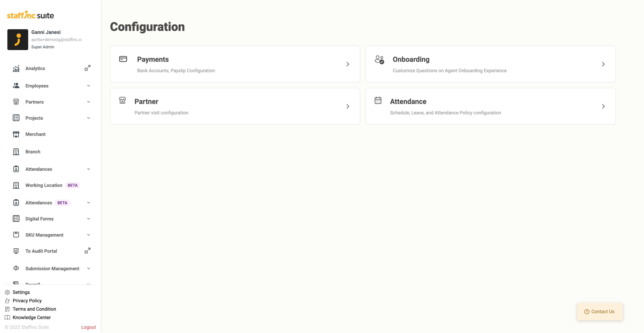Screen dimensions: 644x333
Task: Click the user avatar thumbnail
Action: [x=18, y=40]
